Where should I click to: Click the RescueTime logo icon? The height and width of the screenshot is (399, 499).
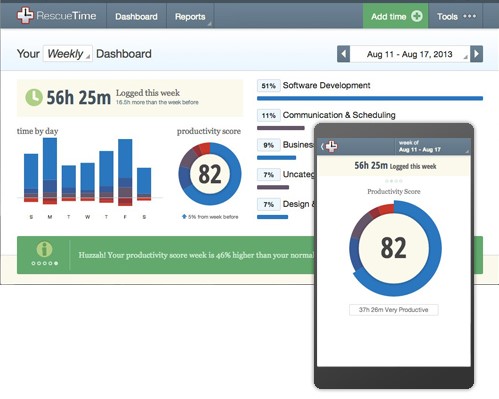click(25, 16)
